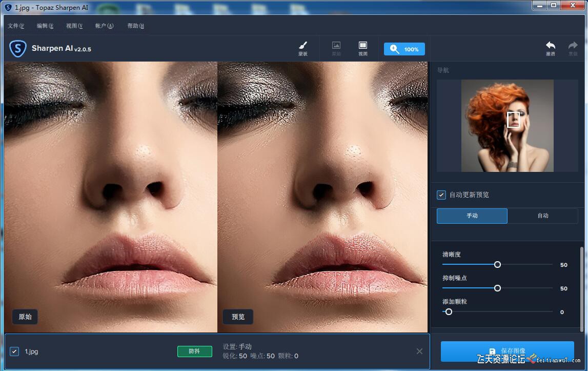Click the 1.jpg file name
588x371 pixels.
pos(31,352)
